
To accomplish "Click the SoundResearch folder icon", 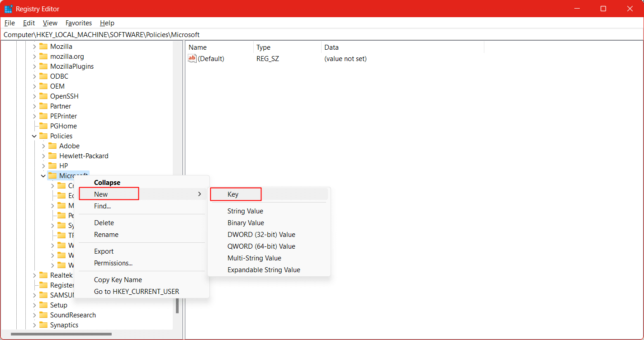I will [x=43, y=315].
